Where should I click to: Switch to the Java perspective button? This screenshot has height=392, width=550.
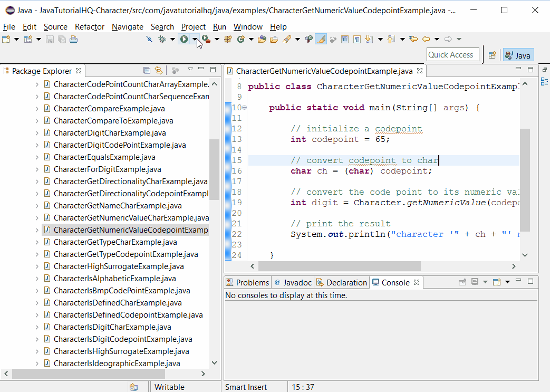coord(517,54)
